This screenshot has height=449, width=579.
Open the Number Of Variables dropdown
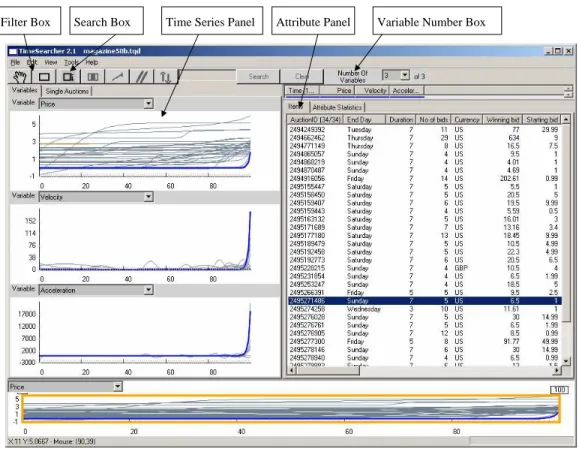tap(405, 76)
